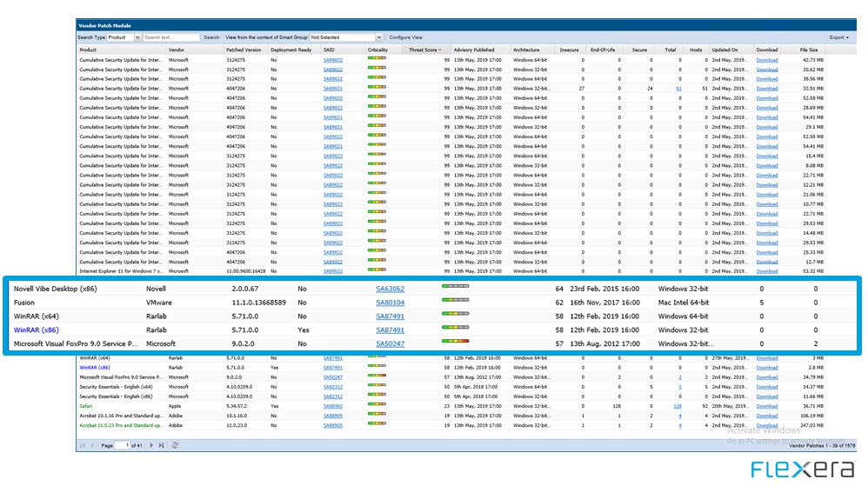Image resolution: width=868 pixels, height=486 pixels.
Task: Focus the Search text input field
Action: pos(171,37)
